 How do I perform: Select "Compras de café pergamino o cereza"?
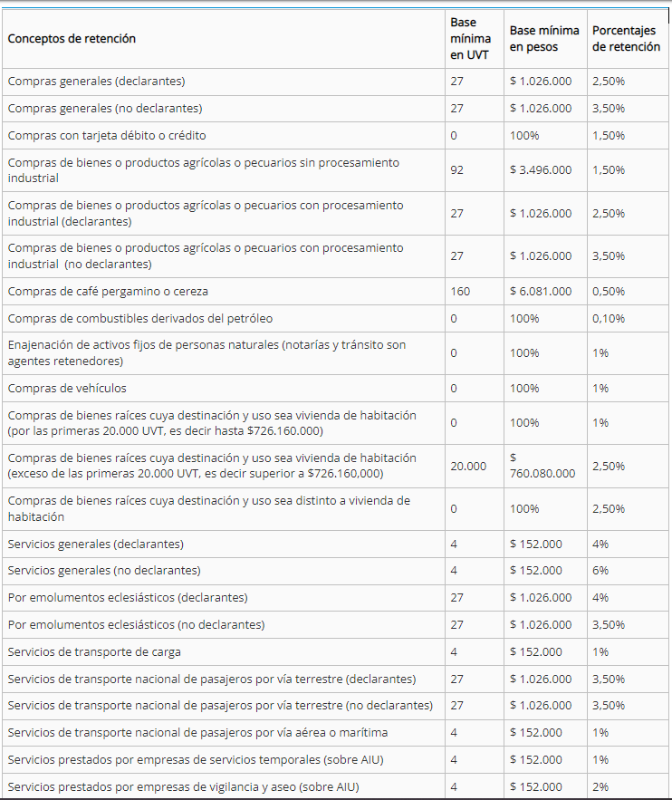coord(108,292)
